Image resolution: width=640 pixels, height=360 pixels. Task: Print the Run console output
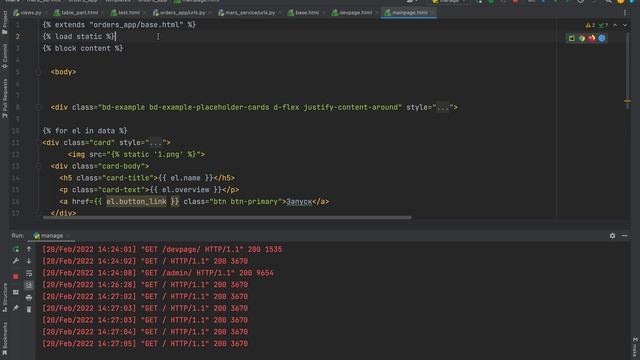(29, 298)
